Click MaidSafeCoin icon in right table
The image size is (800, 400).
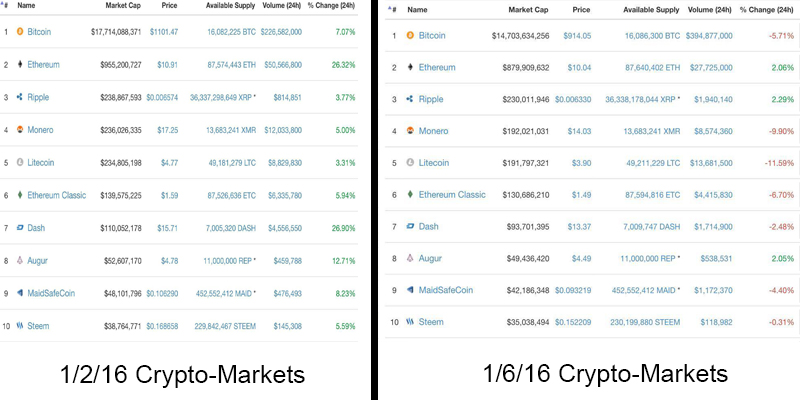click(x=410, y=290)
